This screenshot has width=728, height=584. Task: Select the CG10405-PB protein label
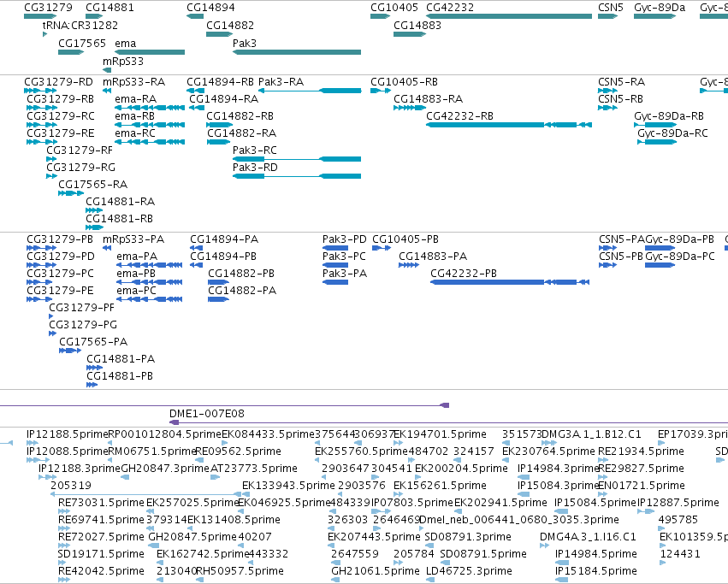point(405,239)
